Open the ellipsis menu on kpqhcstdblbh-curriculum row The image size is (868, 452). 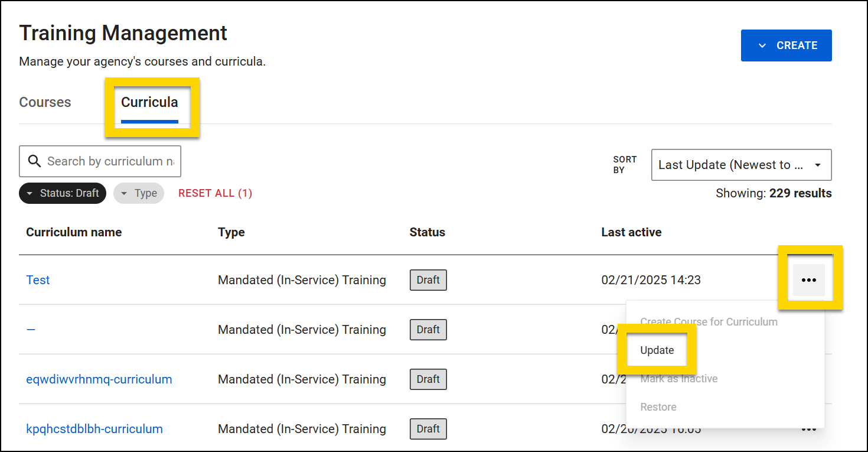point(808,429)
